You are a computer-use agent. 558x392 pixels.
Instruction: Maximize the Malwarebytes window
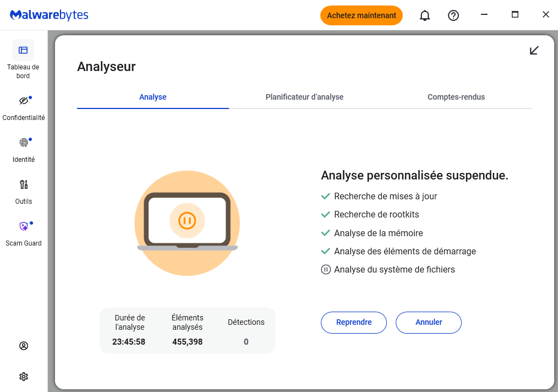coord(515,15)
